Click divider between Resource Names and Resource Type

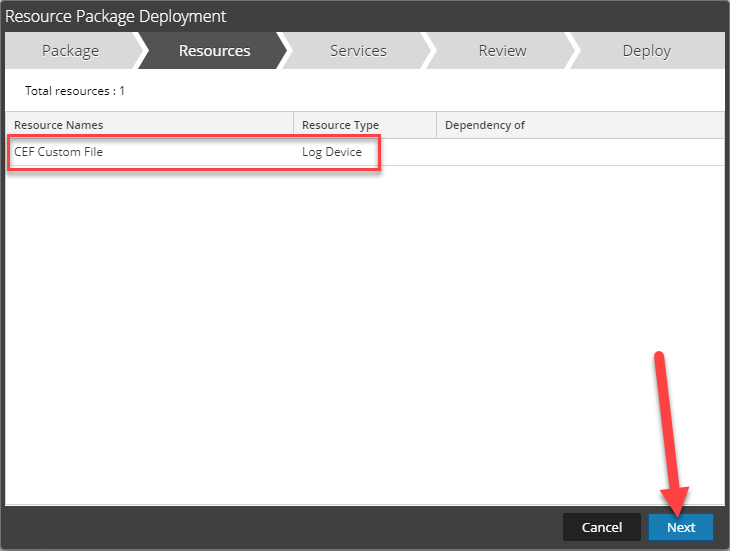pyautogui.click(x=294, y=125)
